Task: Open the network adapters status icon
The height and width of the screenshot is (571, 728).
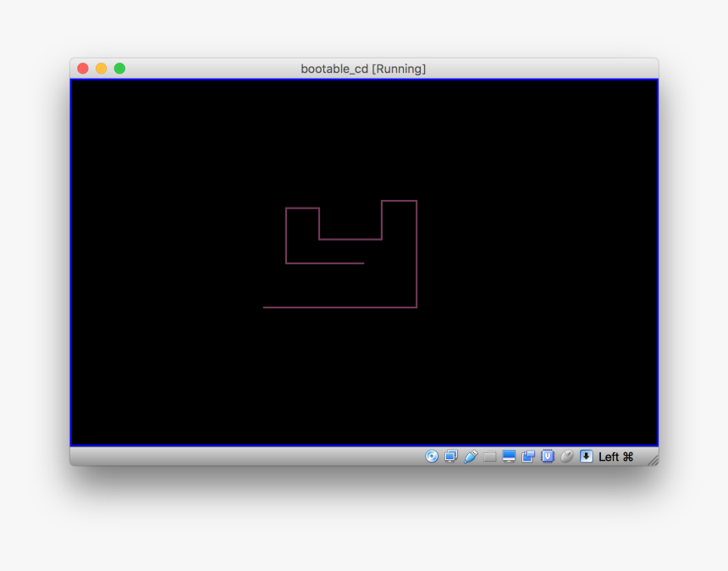Action: [x=451, y=457]
